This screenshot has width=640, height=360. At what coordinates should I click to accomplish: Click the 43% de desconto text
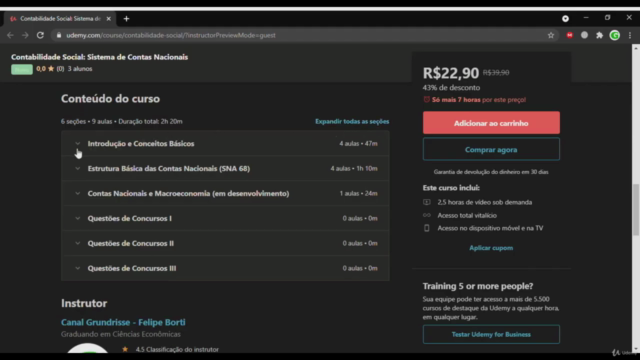coord(451,88)
